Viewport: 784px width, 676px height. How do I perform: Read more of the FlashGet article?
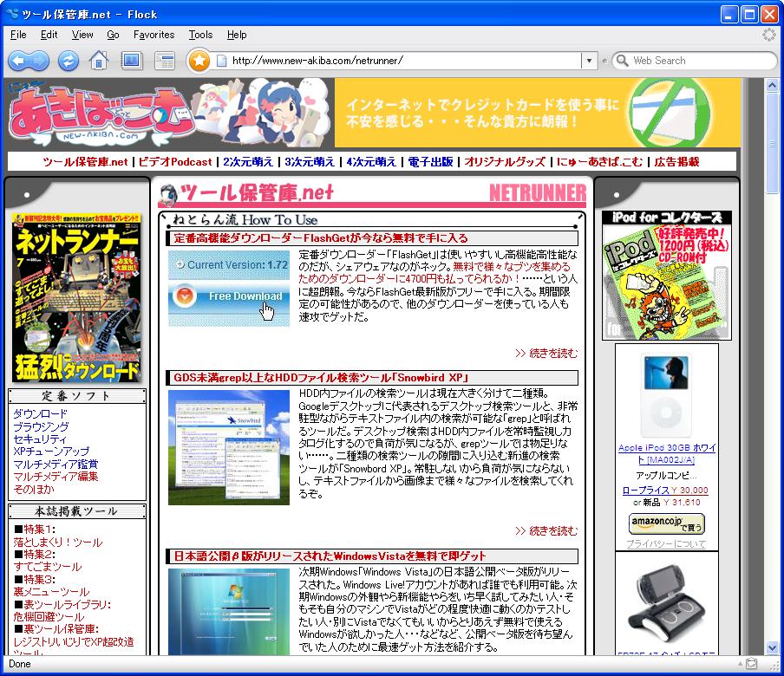click(x=546, y=354)
